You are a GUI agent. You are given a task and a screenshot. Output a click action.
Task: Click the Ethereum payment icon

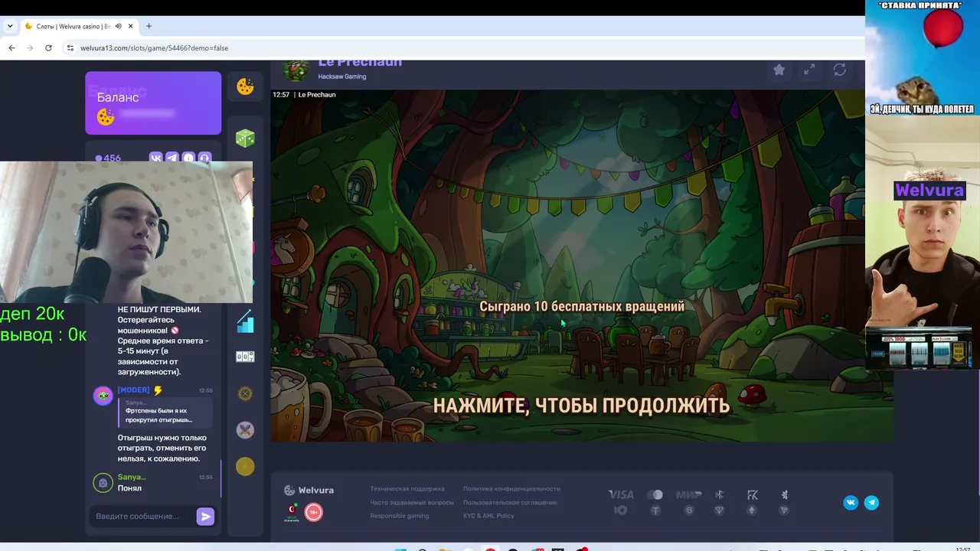751,510
